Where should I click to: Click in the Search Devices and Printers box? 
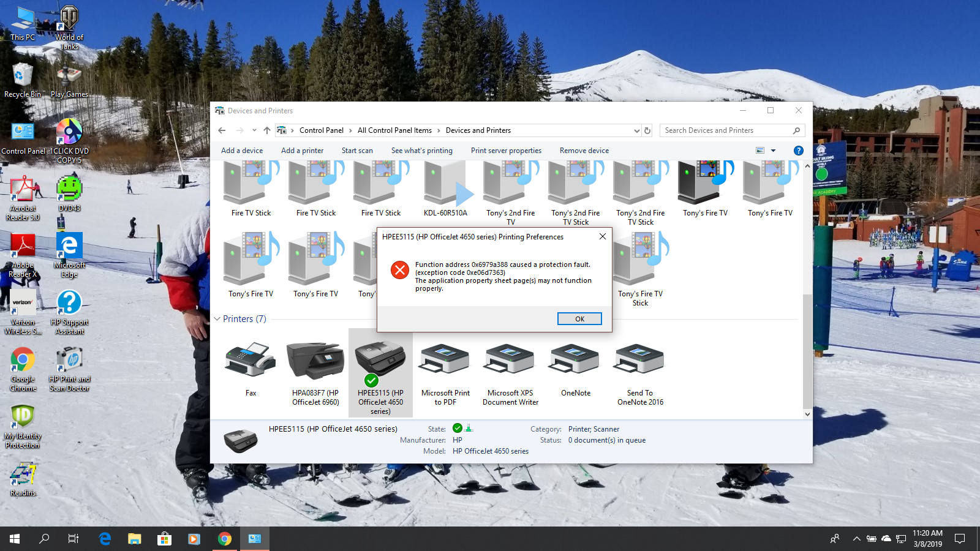coord(732,130)
